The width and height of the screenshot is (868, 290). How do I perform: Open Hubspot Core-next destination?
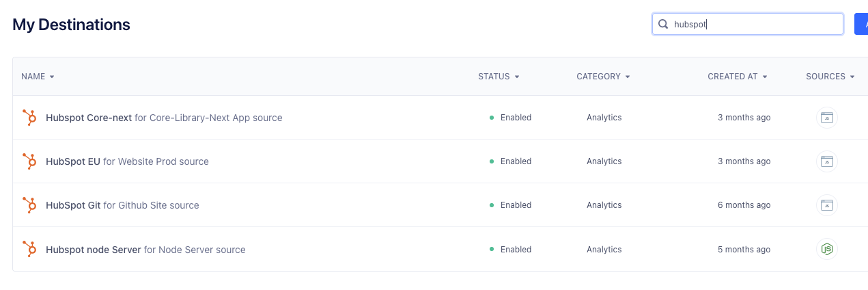[89, 118]
